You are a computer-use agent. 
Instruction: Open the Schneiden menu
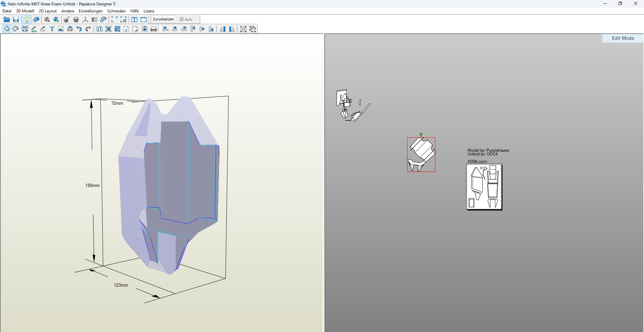click(116, 11)
